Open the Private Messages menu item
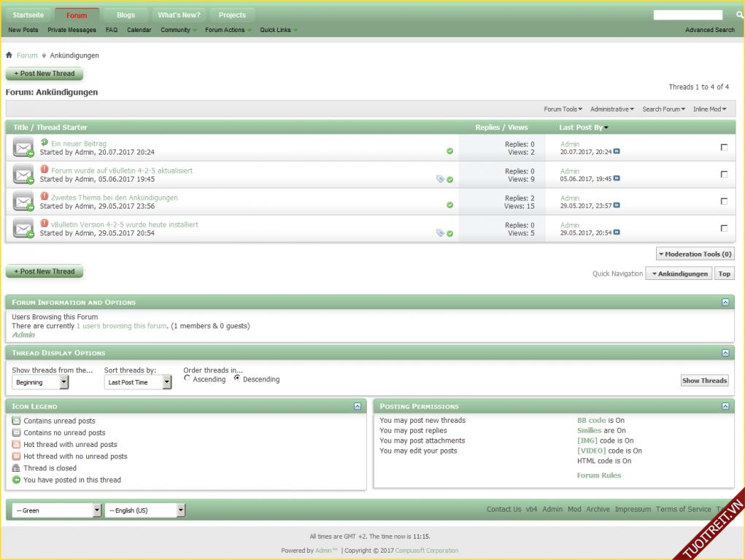 click(x=72, y=30)
